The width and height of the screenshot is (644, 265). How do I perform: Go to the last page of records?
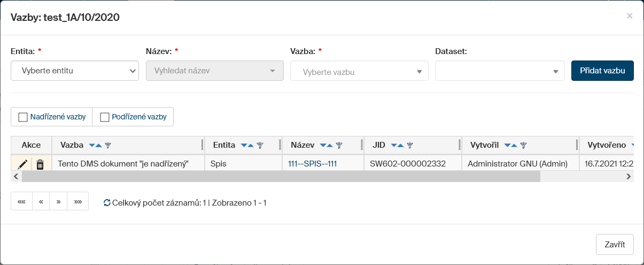click(77, 201)
